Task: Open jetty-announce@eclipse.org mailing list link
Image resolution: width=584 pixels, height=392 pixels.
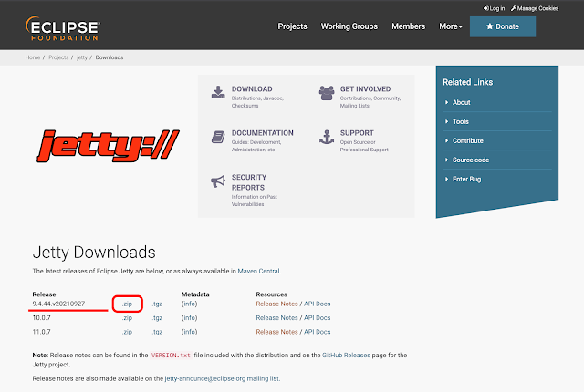Action: [222, 378]
